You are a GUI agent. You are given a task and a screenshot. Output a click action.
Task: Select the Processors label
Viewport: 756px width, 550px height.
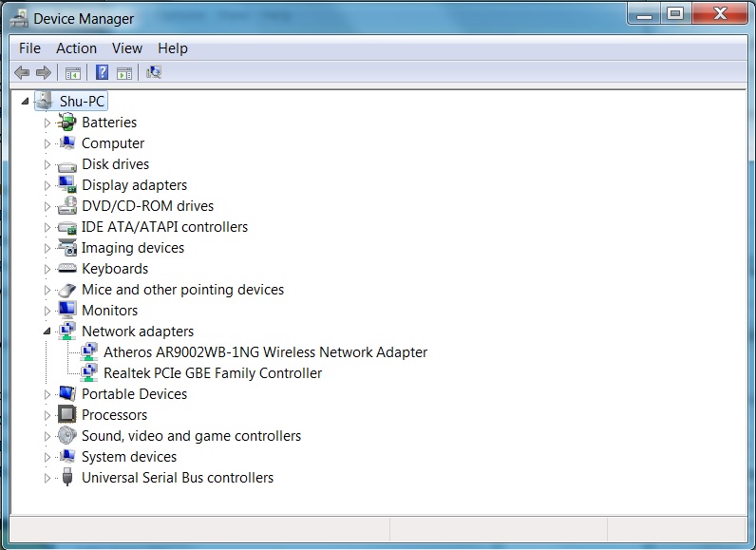[x=114, y=414]
